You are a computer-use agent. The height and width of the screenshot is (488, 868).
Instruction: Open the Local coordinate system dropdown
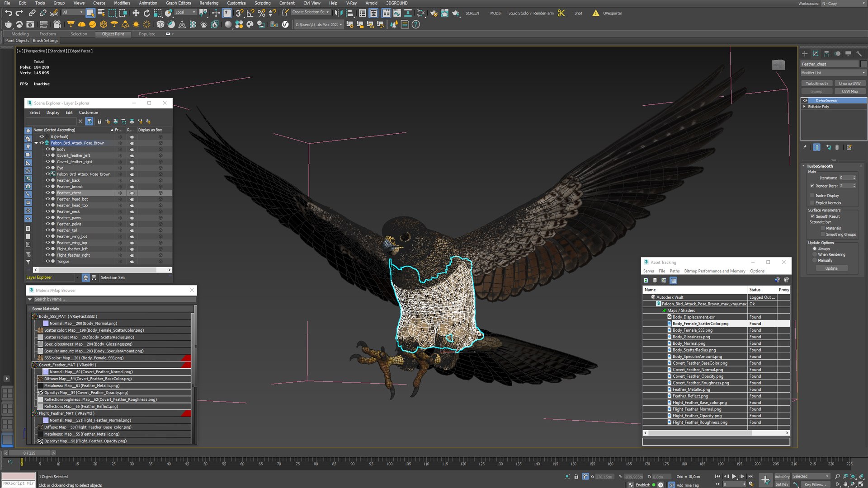[x=185, y=13]
